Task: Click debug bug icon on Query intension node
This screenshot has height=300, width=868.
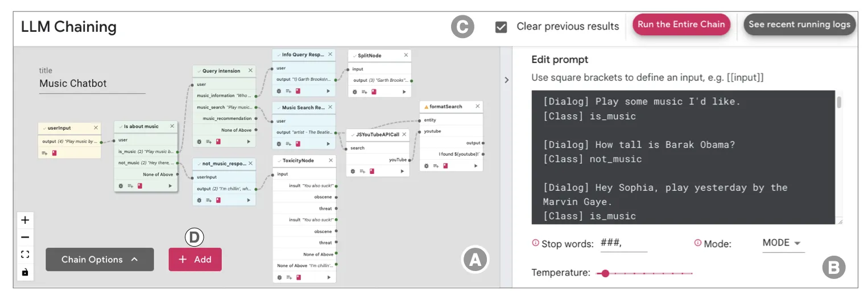Action: tap(200, 141)
